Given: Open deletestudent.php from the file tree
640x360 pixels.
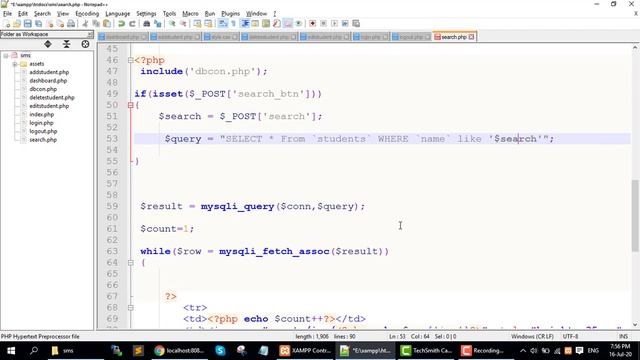Looking at the screenshot, I should click(x=52, y=98).
